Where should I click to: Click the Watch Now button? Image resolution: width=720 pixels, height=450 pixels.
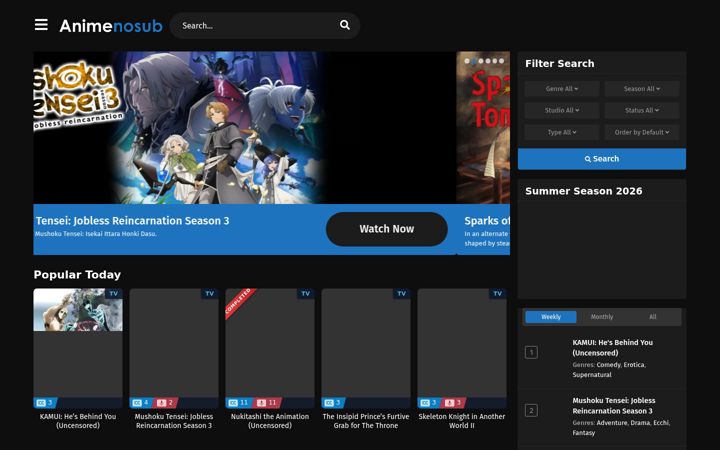click(x=387, y=229)
